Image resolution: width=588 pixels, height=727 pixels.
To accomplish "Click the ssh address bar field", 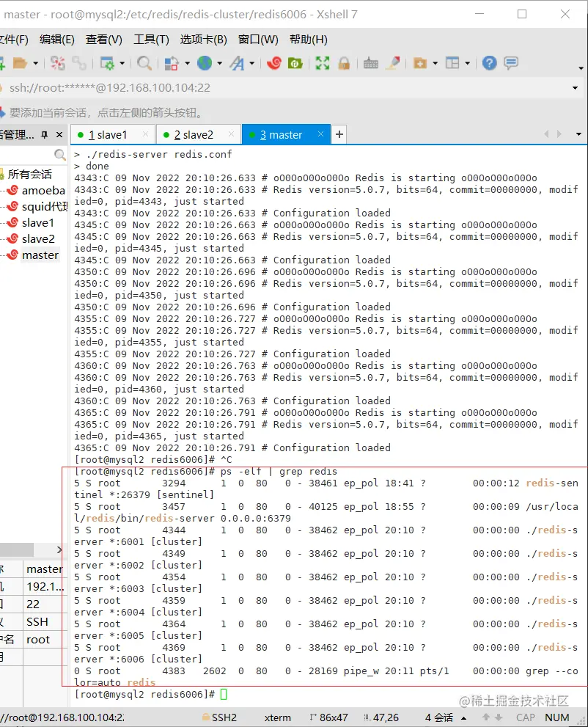I will click(x=287, y=87).
